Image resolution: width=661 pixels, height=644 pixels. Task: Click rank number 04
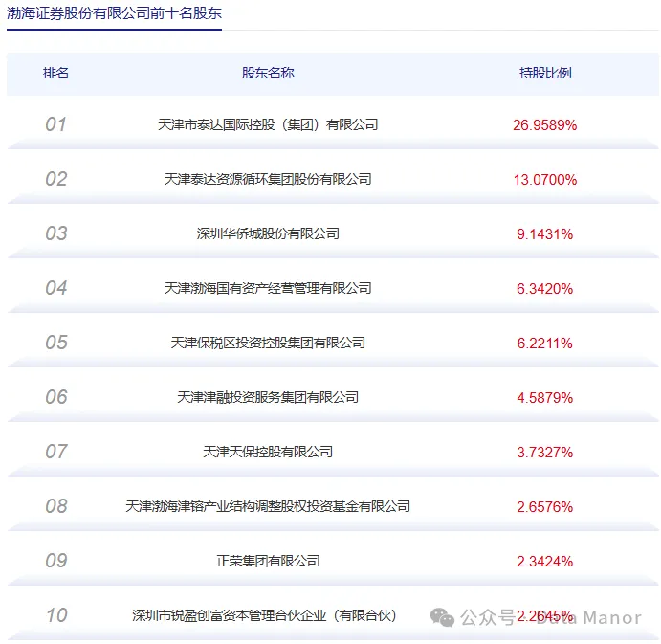point(56,288)
